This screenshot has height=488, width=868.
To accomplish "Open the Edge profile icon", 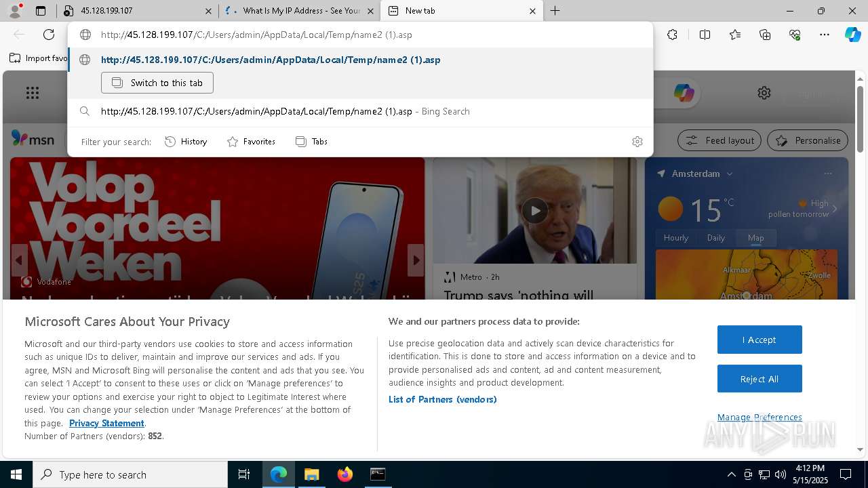I will [15, 10].
